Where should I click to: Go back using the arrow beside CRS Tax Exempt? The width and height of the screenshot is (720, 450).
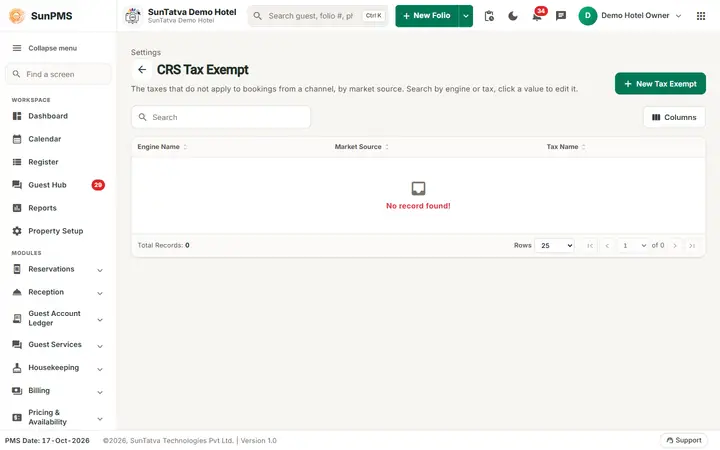click(142, 70)
